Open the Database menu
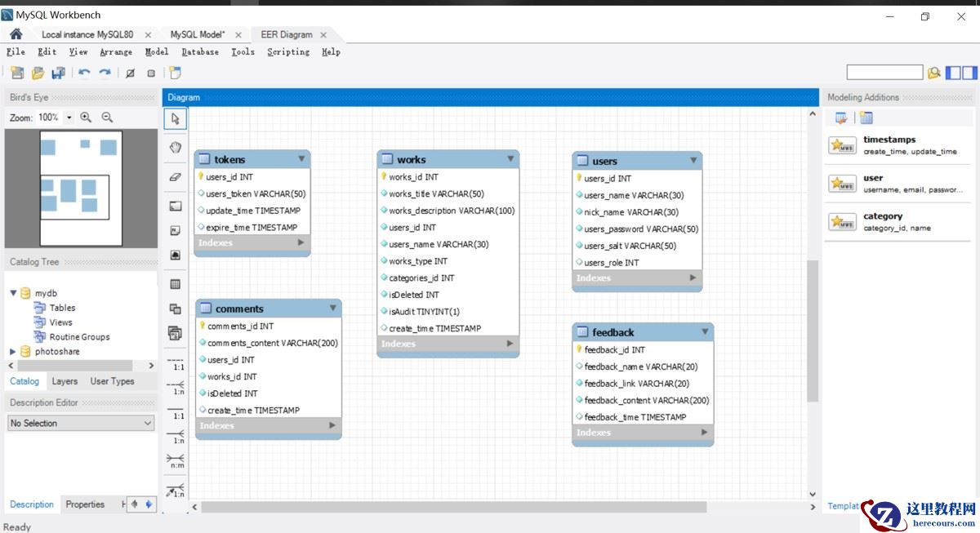This screenshot has width=980, height=533. click(x=200, y=51)
